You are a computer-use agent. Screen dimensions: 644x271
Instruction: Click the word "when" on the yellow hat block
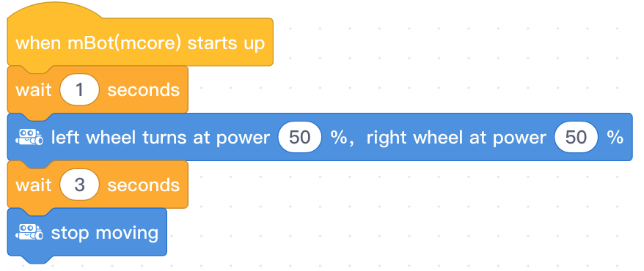coord(39,42)
